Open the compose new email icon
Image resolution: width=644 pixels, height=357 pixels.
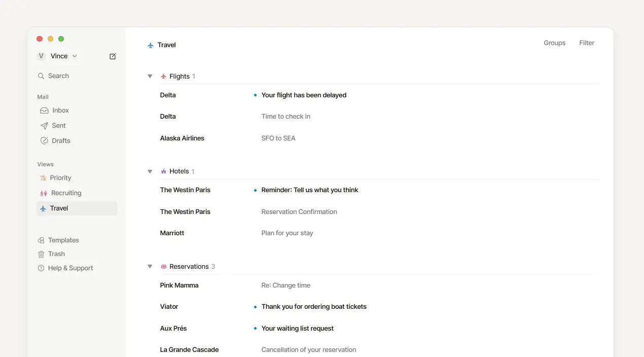(112, 56)
